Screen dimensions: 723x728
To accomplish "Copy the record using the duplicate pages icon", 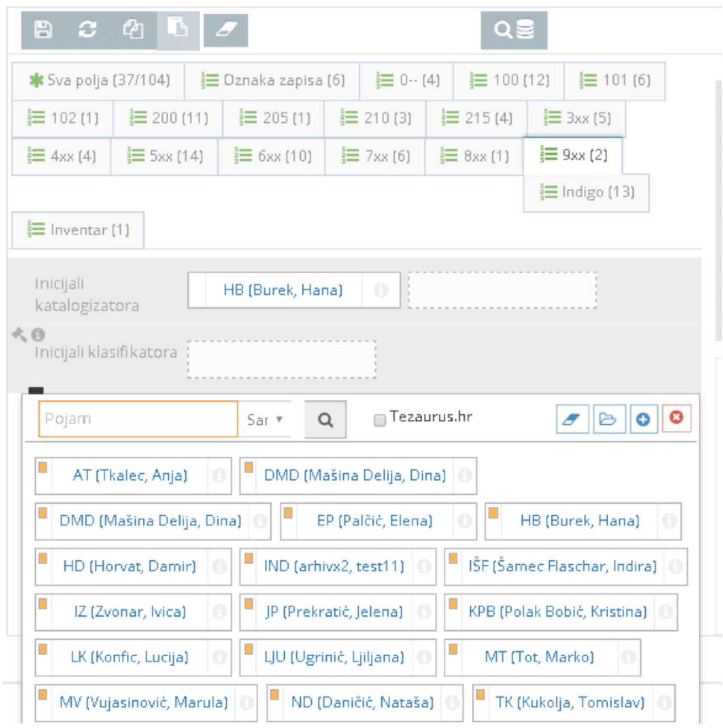I will click(132, 31).
